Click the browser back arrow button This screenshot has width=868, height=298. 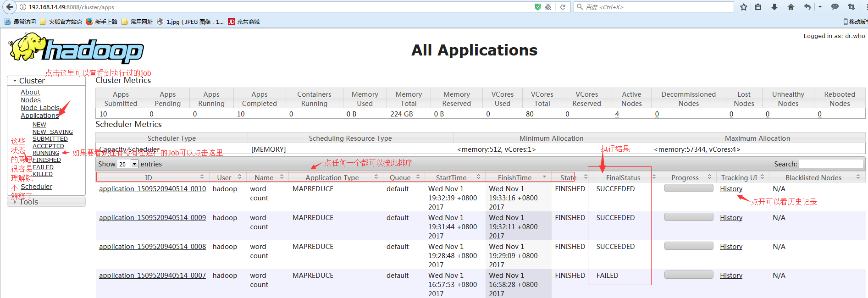[x=9, y=7]
